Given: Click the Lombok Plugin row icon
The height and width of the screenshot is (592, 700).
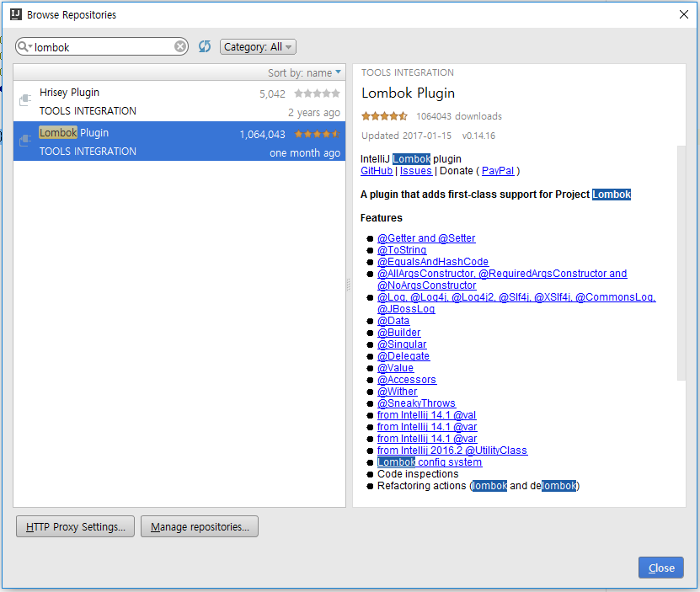Looking at the screenshot, I should [25, 140].
